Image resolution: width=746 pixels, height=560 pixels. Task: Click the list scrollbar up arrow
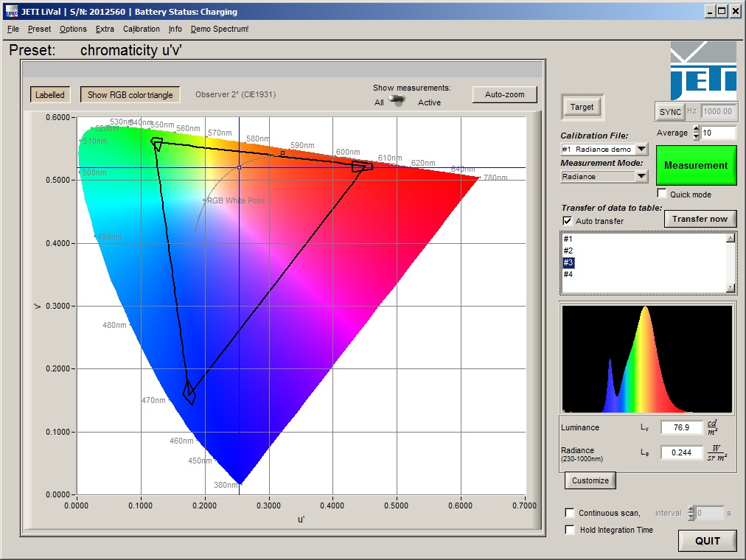click(731, 238)
